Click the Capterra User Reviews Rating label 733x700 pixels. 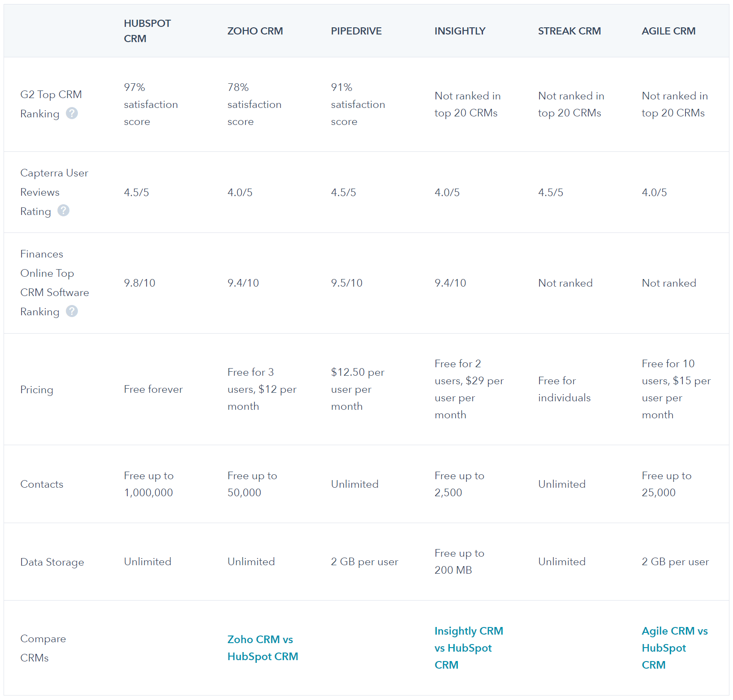point(54,192)
